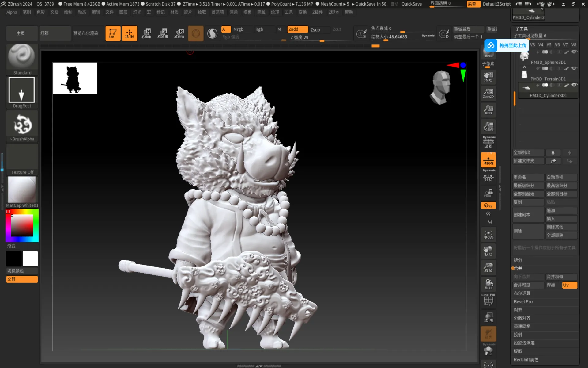The width and height of the screenshot is (588, 368).
Task: Toggle the floor grid icon
Action: (488, 160)
